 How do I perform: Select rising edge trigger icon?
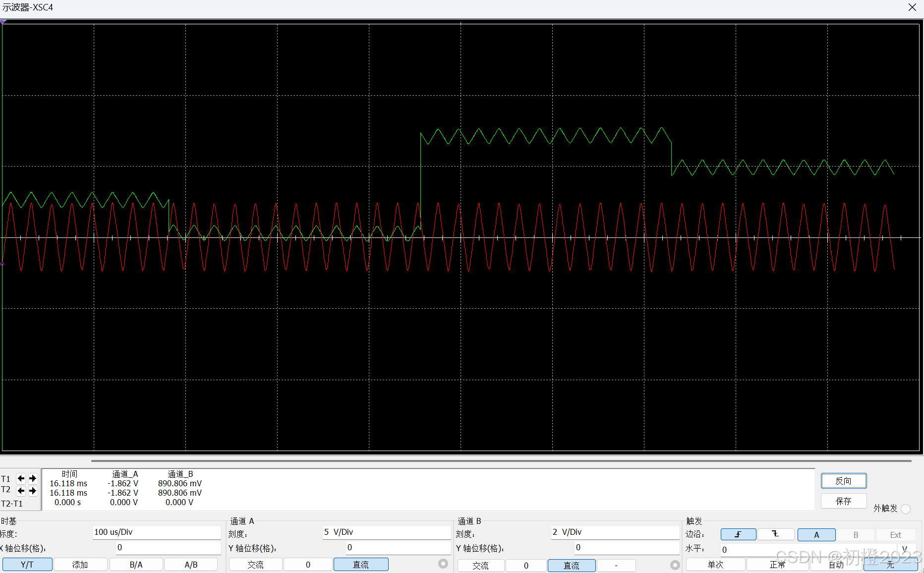[x=738, y=534]
